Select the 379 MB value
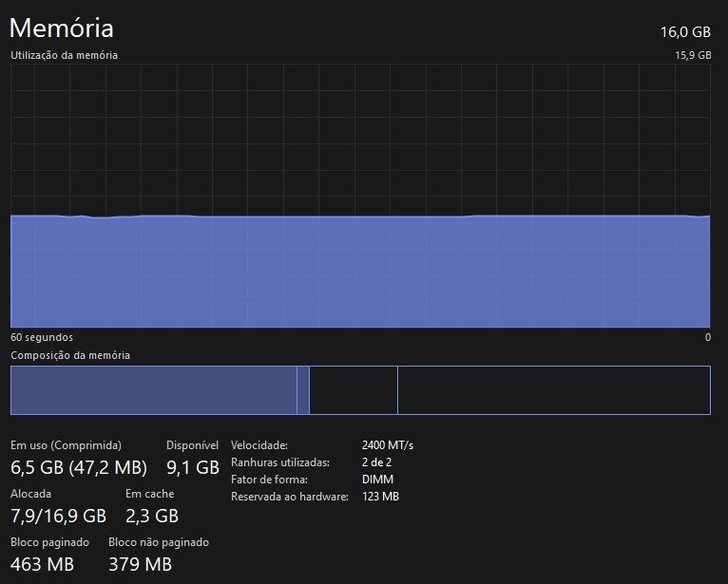 pyautogui.click(x=141, y=564)
